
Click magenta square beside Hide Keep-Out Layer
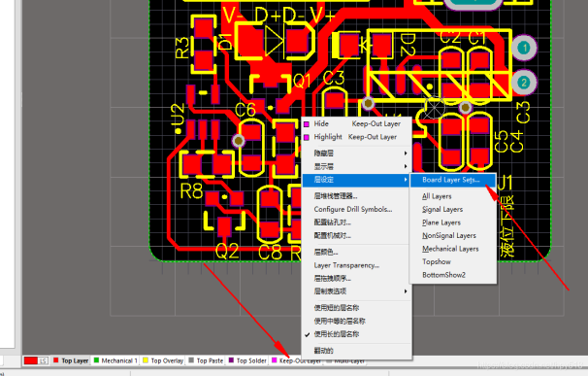[x=307, y=124]
